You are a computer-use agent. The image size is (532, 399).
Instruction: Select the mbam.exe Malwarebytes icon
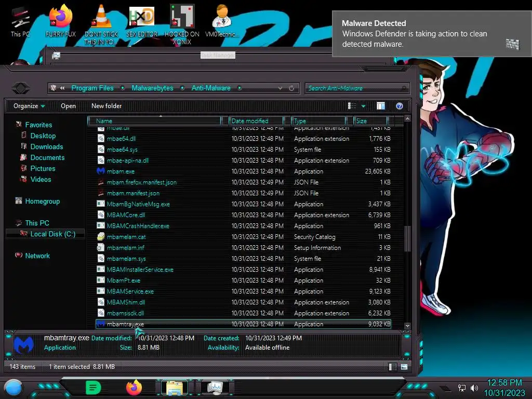(101, 171)
